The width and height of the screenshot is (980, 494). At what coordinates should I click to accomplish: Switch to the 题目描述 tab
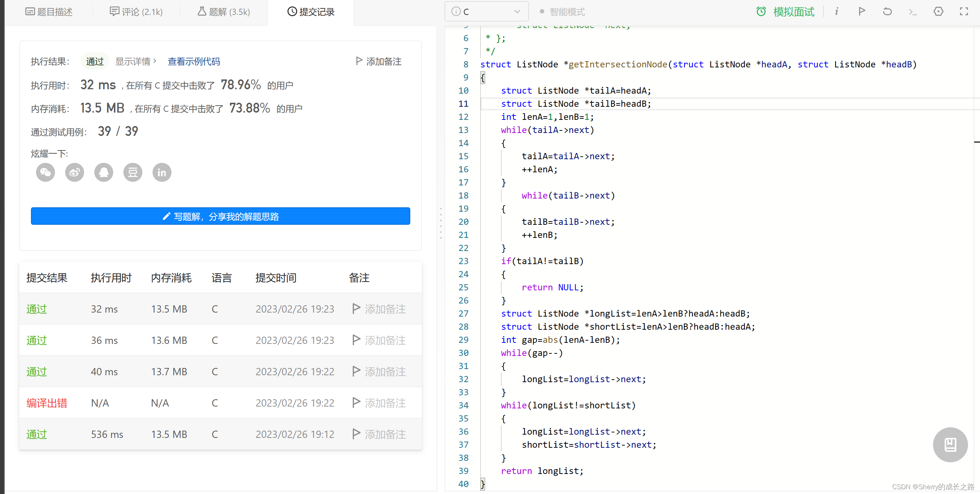coord(49,12)
